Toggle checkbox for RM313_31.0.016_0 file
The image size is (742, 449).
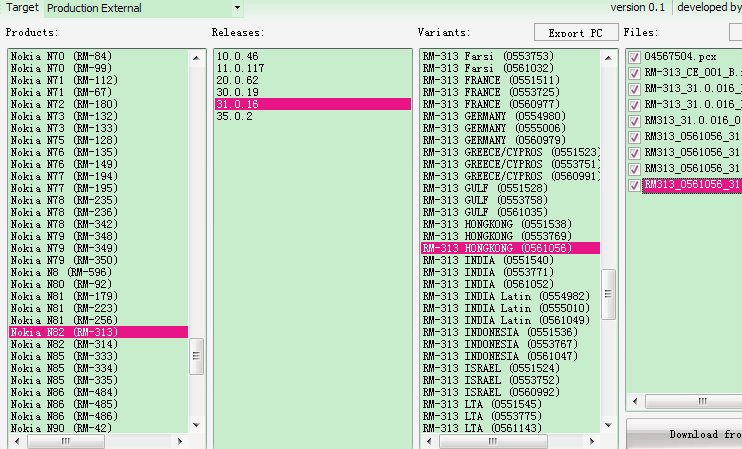click(634, 121)
